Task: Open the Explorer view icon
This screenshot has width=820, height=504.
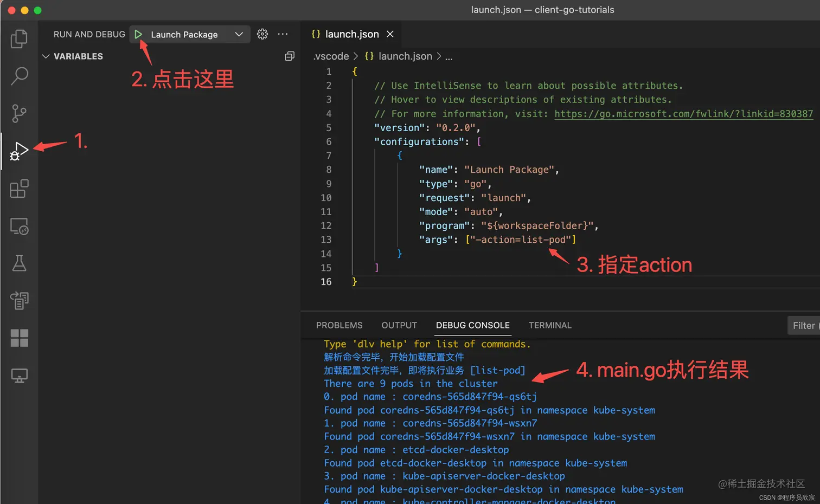Action: tap(19, 38)
